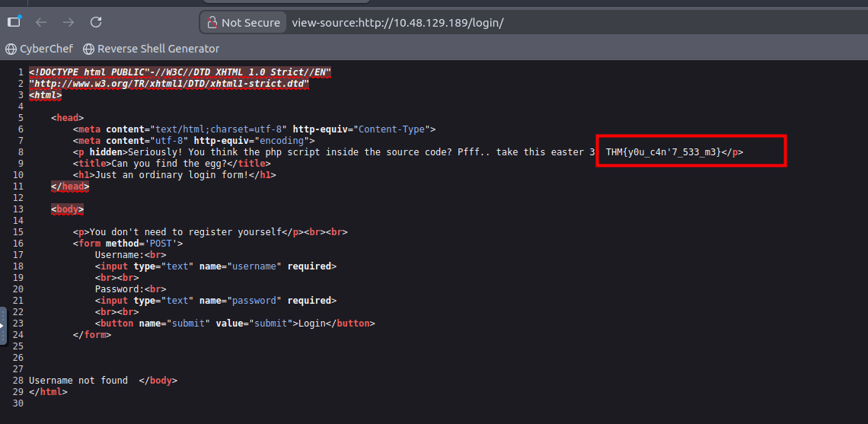
Task: Go back with the left arrow
Action: (x=41, y=22)
